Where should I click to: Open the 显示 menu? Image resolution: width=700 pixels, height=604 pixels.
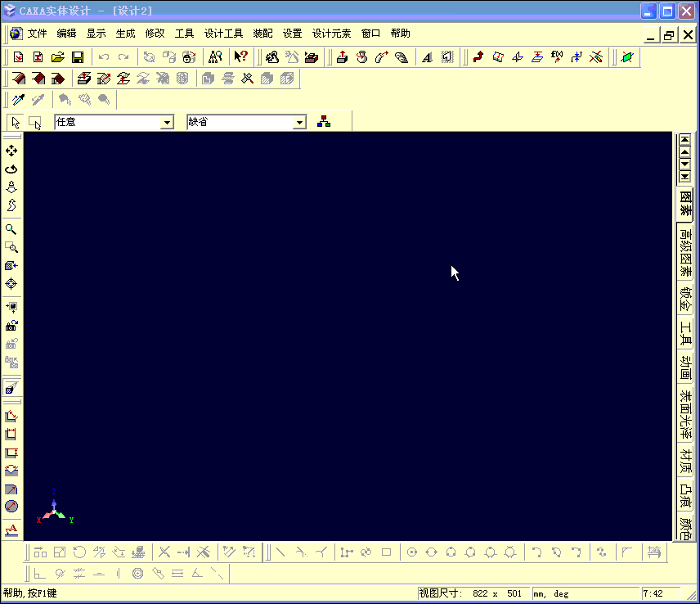pos(96,34)
